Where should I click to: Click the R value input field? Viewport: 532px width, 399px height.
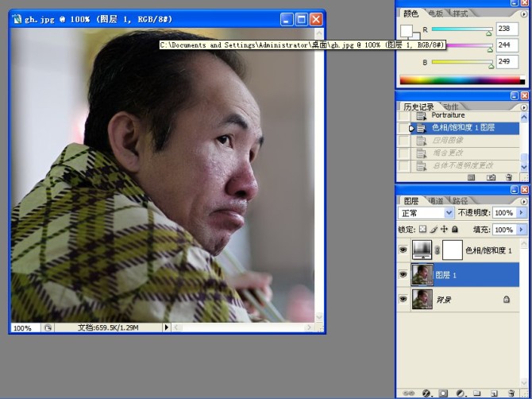pos(507,29)
